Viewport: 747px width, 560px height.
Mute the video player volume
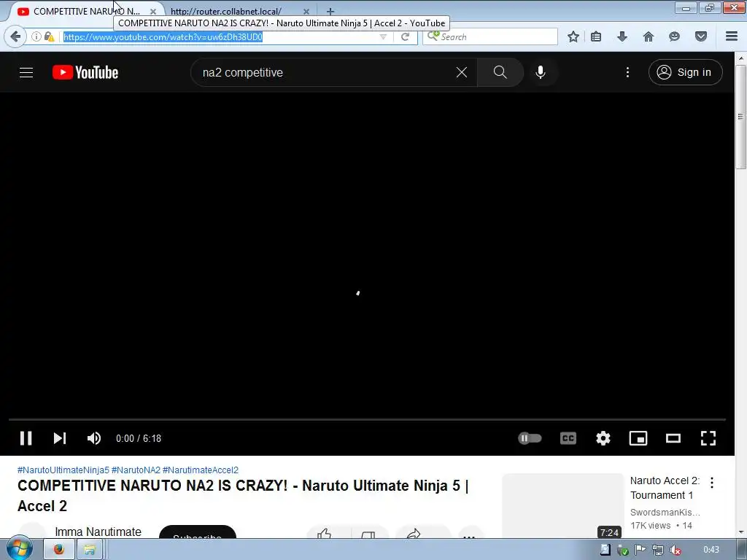(94, 438)
